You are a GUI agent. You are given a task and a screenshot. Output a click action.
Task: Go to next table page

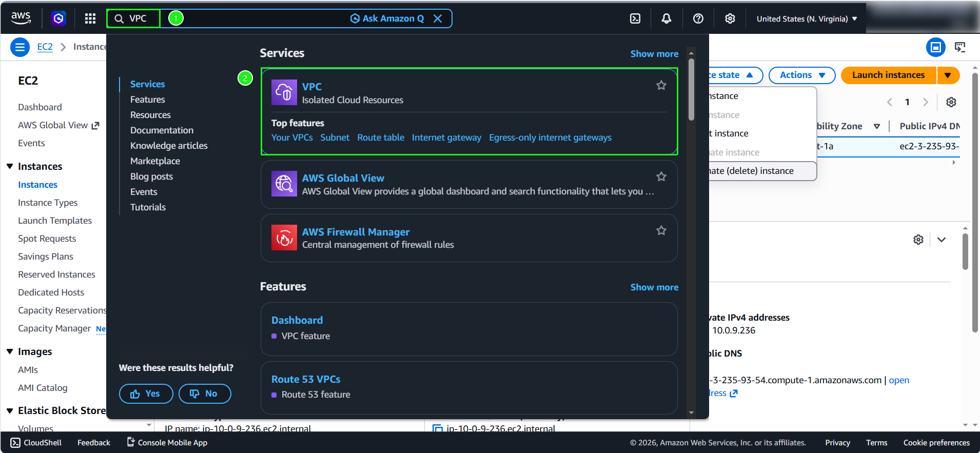(926, 102)
